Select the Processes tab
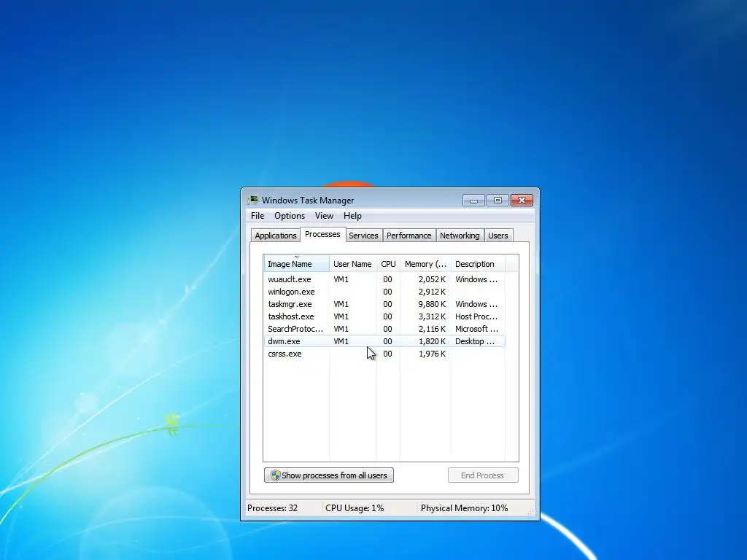The width and height of the screenshot is (747, 560). (322, 234)
